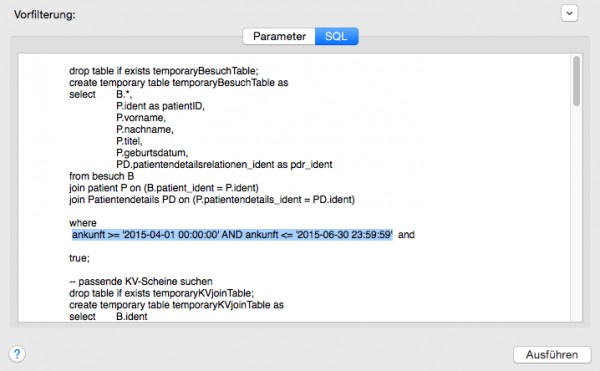Click the 'drop table if exists temporaryBesuchTable;' line
The image size is (600, 371).
click(163, 71)
